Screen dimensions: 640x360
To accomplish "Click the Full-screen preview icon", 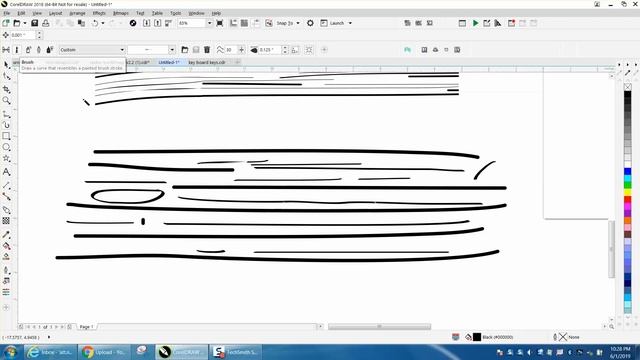I will tap(220, 23).
